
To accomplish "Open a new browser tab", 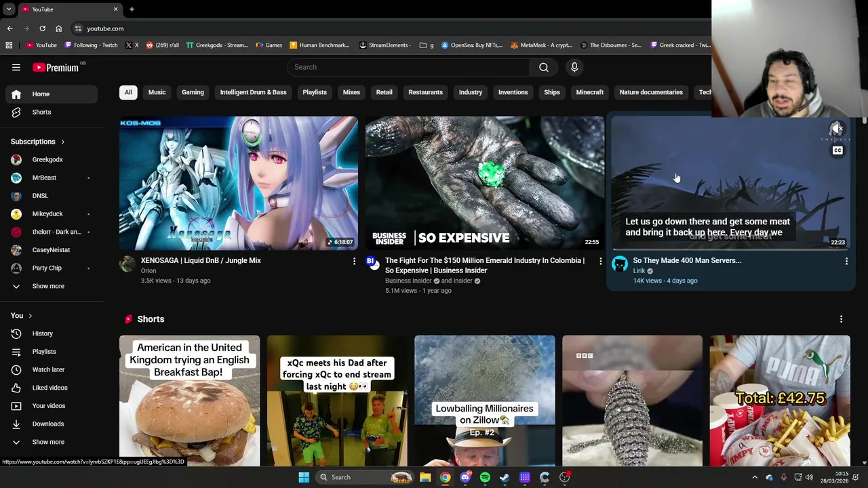I will tap(132, 9).
